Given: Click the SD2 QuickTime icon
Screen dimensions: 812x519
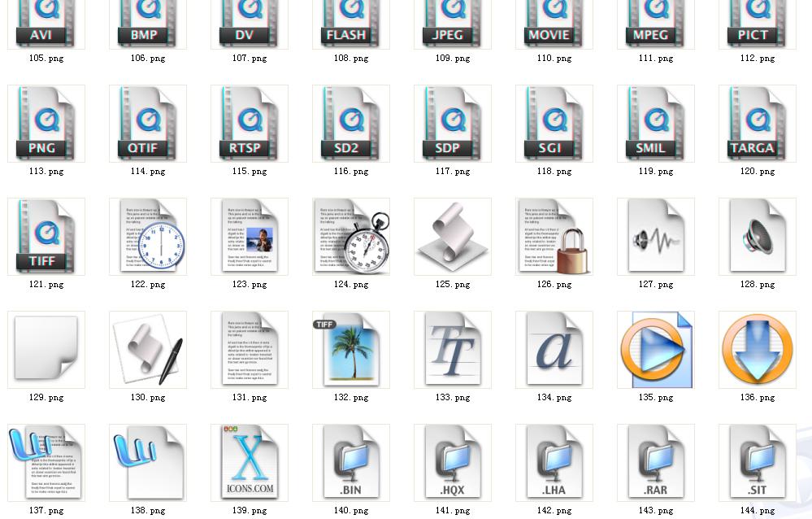Looking at the screenshot, I should pos(350,124).
